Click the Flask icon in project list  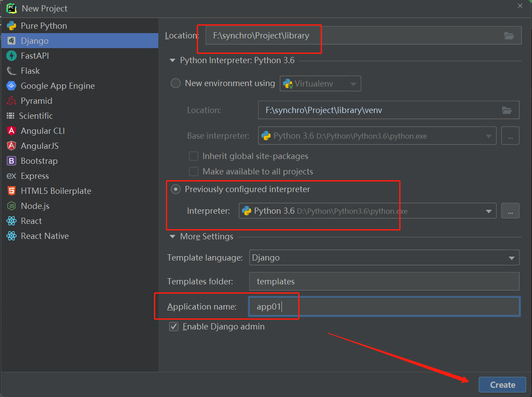point(11,71)
